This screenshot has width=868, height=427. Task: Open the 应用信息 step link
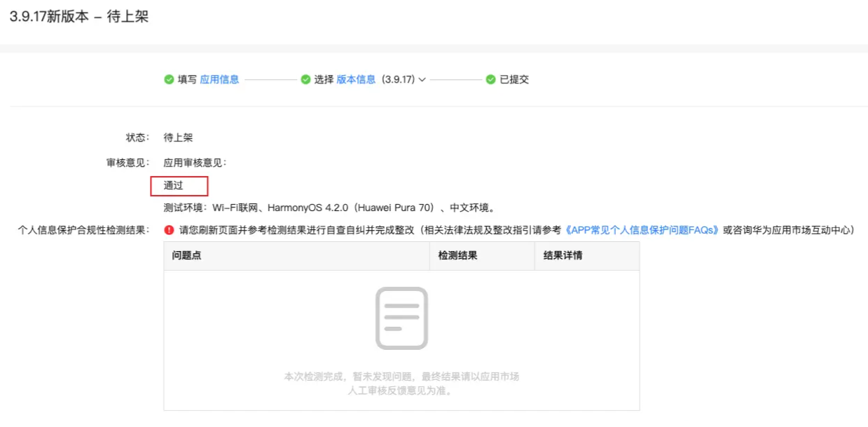coord(219,80)
